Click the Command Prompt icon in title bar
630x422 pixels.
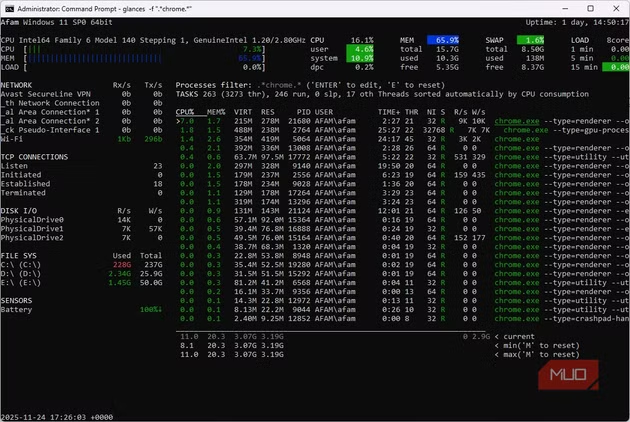[9, 7]
